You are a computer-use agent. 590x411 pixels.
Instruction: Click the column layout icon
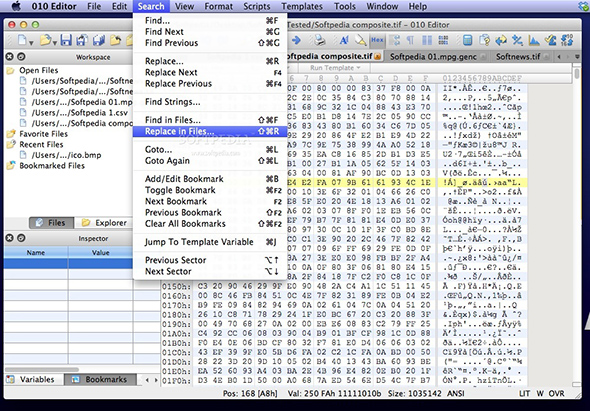coord(427,40)
